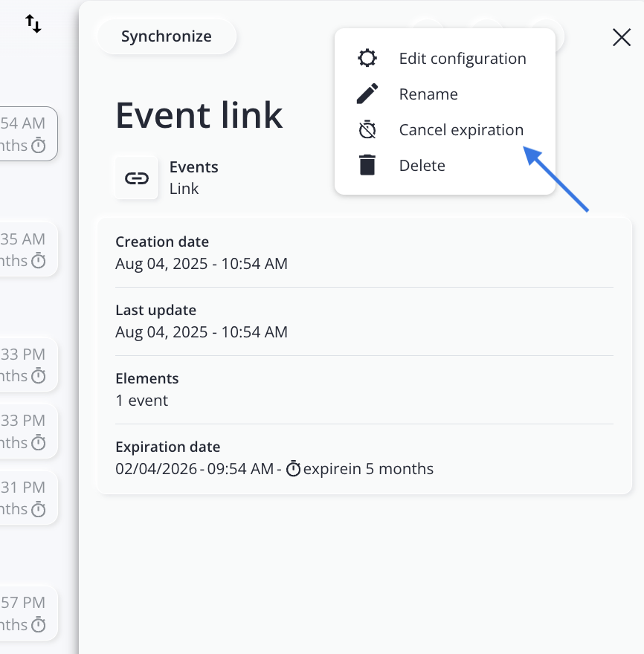This screenshot has width=644, height=654.
Task: Click timer icon on the 57 PM card
Action: point(39,624)
